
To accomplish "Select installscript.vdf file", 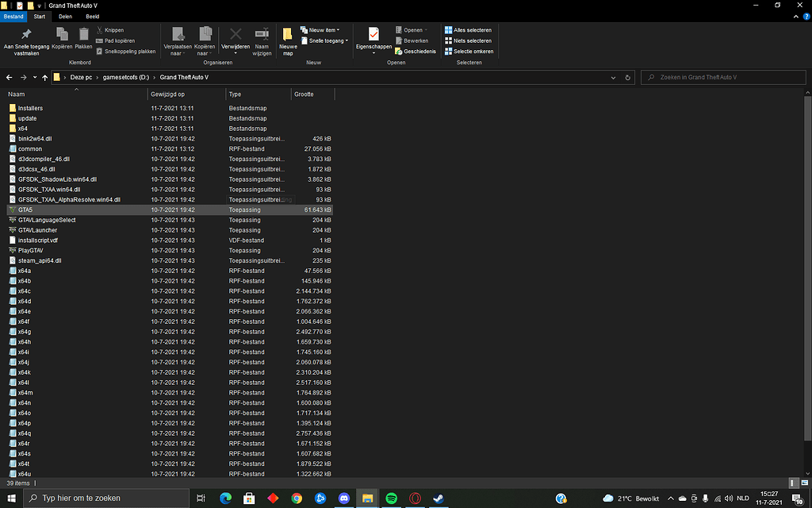I will [170, 240].
